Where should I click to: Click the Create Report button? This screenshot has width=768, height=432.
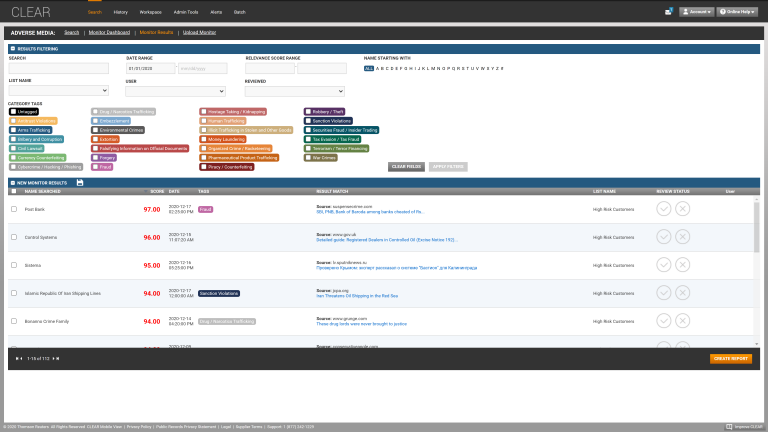[x=730, y=358]
